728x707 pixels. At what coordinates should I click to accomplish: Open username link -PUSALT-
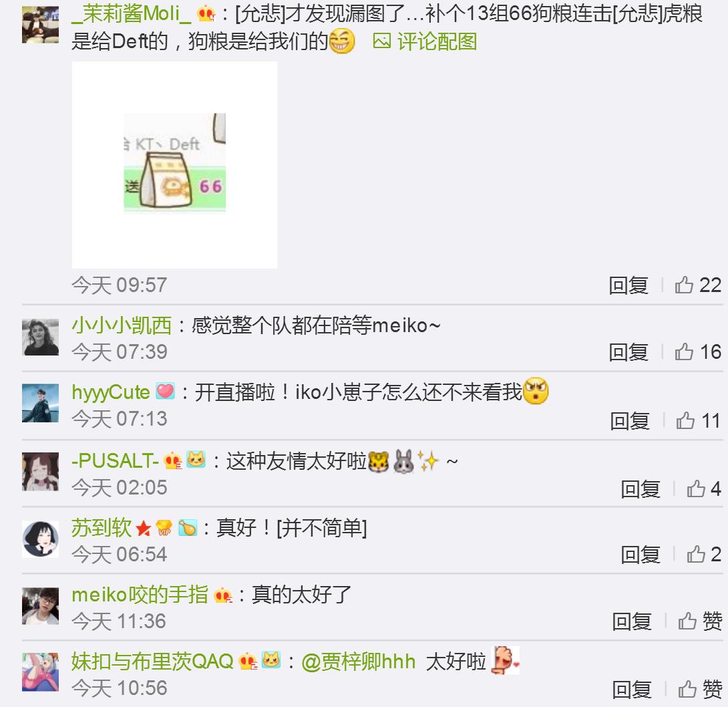115,461
